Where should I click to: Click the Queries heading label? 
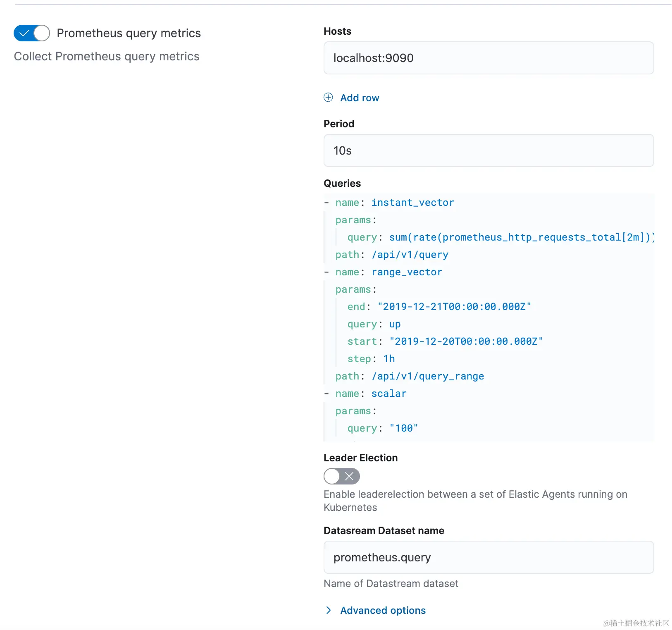click(x=342, y=184)
